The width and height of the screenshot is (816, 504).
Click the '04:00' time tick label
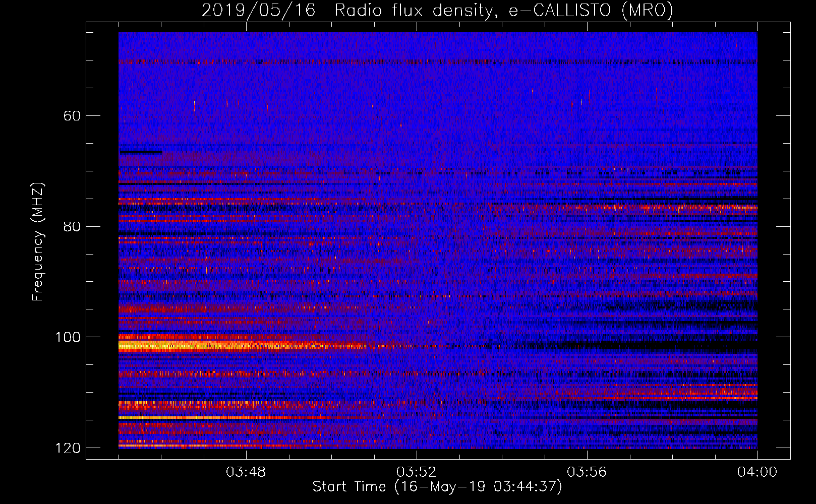757,472
